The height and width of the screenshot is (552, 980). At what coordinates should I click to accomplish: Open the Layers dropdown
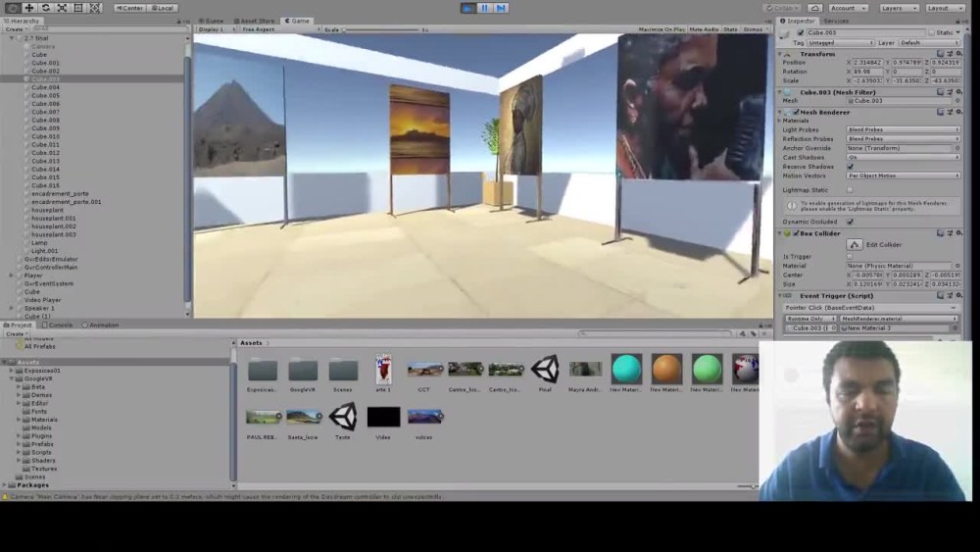(x=898, y=8)
